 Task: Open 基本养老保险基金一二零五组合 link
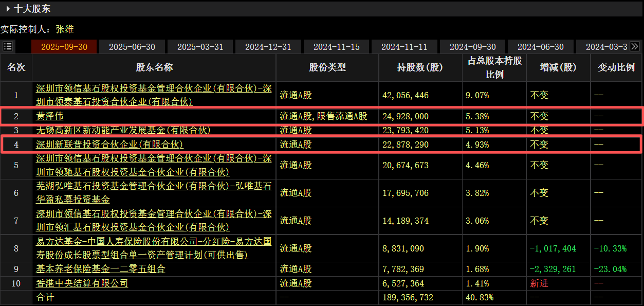(x=100, y=269)
